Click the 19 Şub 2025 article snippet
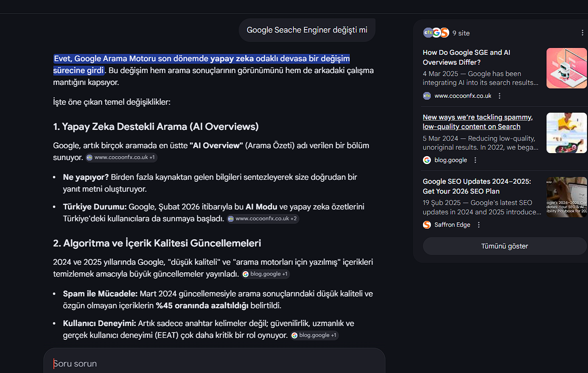The height and width of the screenshot is (373, 588). coord(482,207)
